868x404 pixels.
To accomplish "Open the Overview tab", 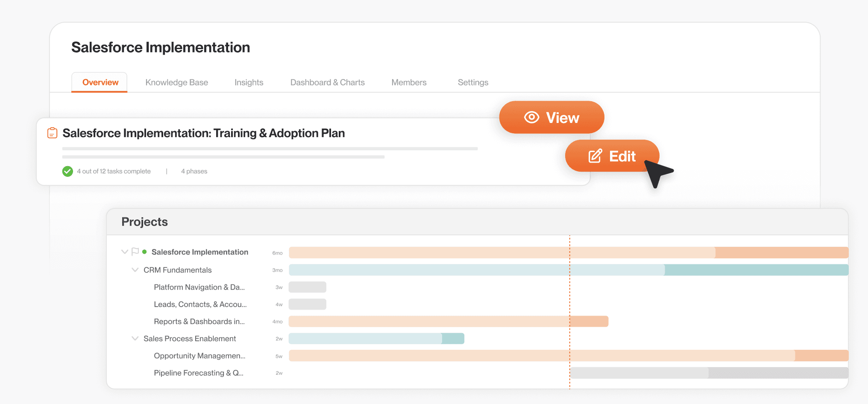I will tap(100, 82).
